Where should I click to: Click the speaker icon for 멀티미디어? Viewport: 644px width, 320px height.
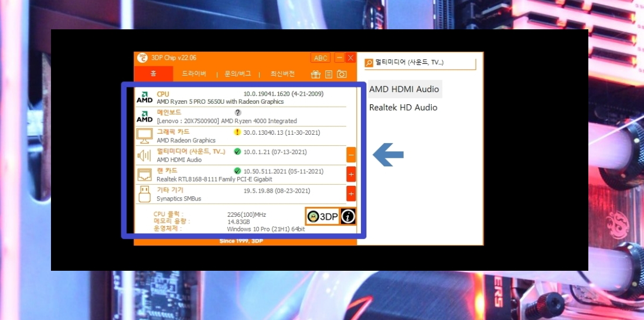click(145, 155)
